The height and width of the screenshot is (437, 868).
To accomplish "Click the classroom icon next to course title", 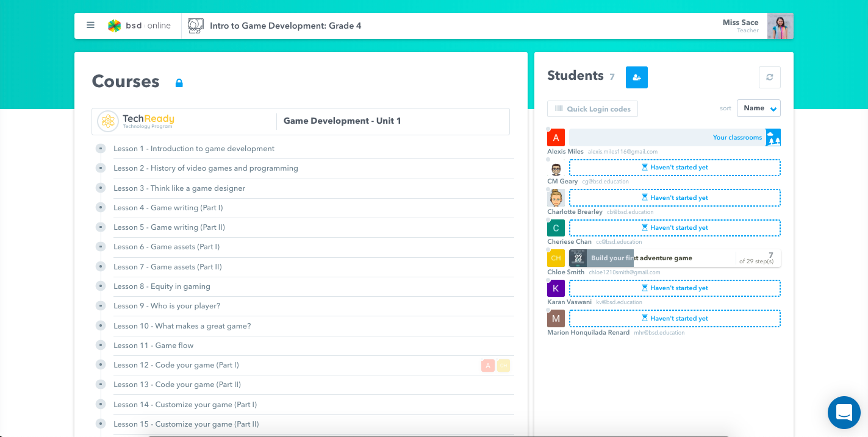I will [196, 26].
